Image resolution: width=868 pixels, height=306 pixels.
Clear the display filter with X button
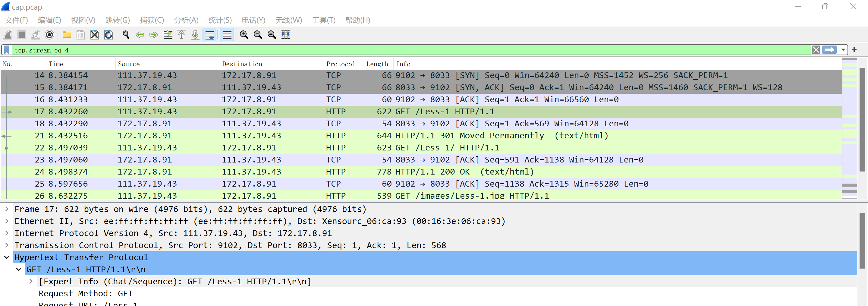click(816, 50)
